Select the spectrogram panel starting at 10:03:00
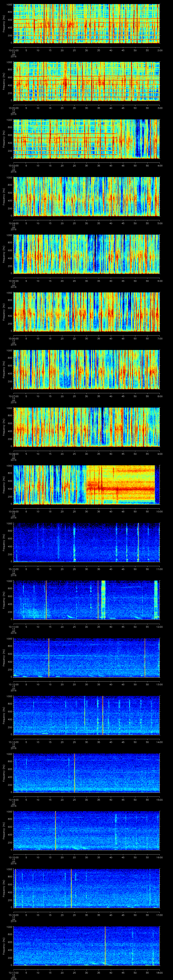Screen dimensions: 173x980 coord(87,139)
